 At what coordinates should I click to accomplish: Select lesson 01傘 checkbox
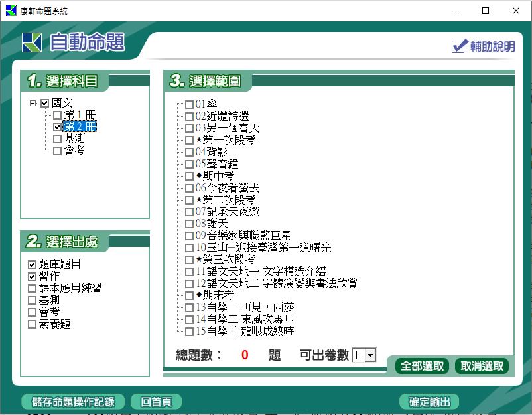tap(190, 104)
